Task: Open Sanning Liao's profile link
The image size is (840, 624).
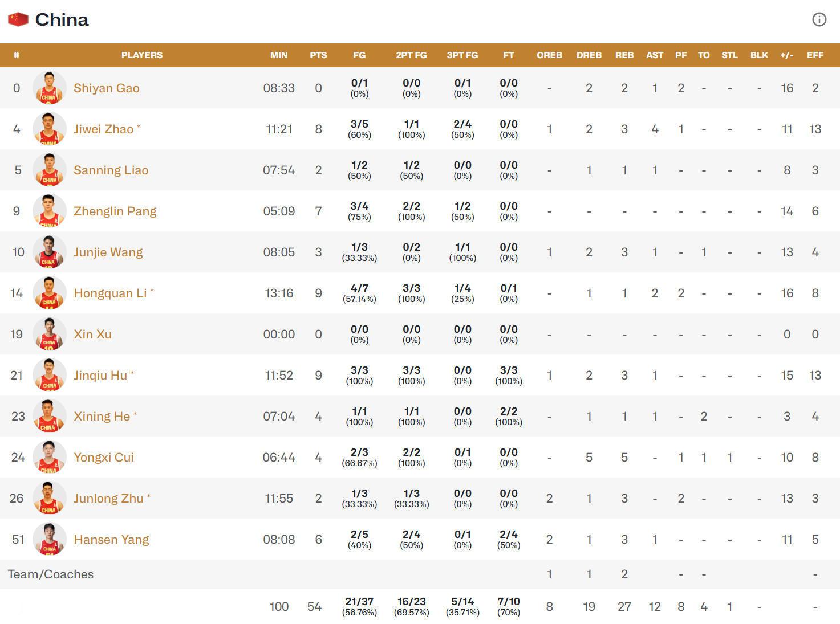Action: 111,170
